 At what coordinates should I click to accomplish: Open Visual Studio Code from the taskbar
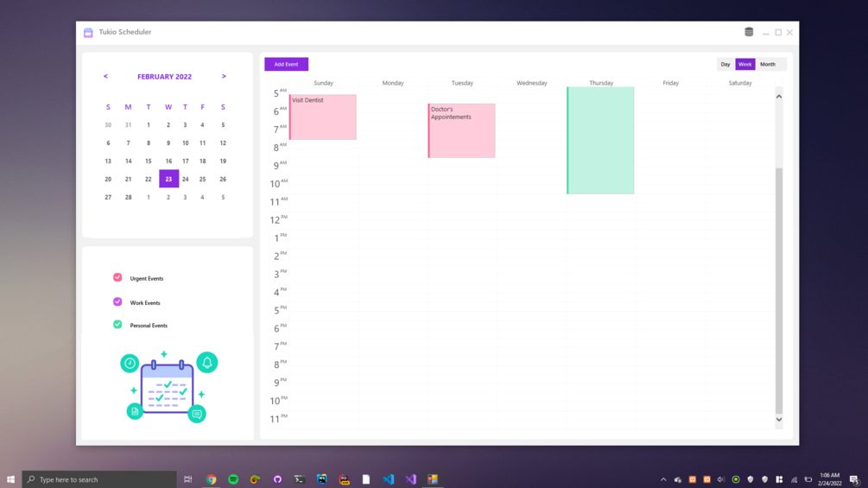click(x=388, y=479)
